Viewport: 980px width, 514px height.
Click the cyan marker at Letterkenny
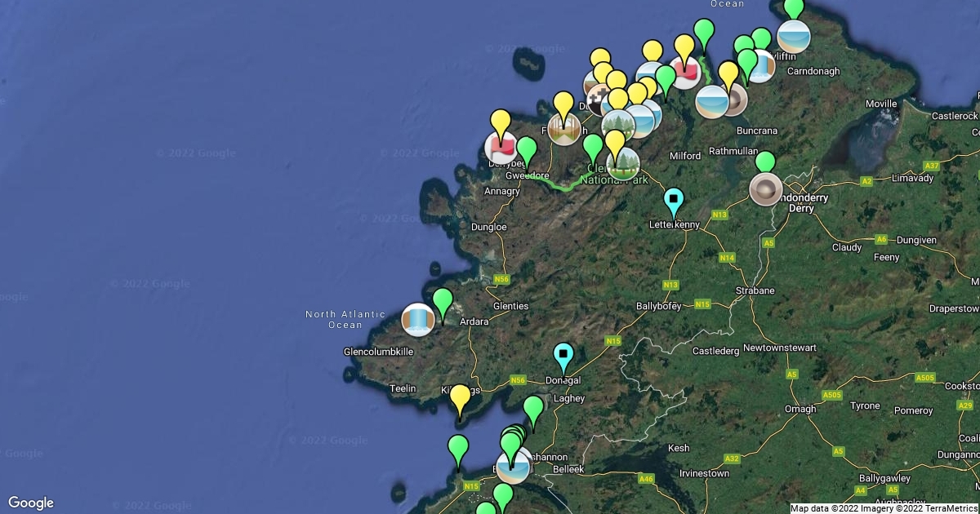pos(674,201)
